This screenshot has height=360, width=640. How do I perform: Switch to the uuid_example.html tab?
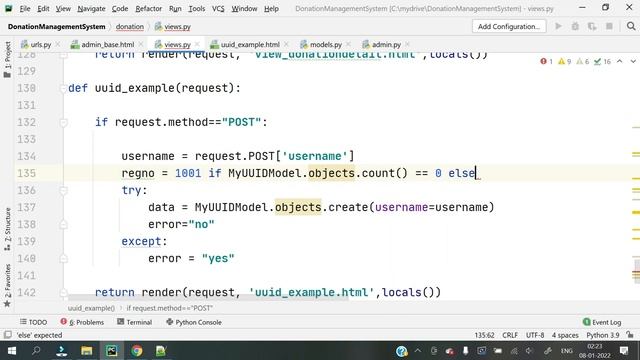(x=250, y=44)
